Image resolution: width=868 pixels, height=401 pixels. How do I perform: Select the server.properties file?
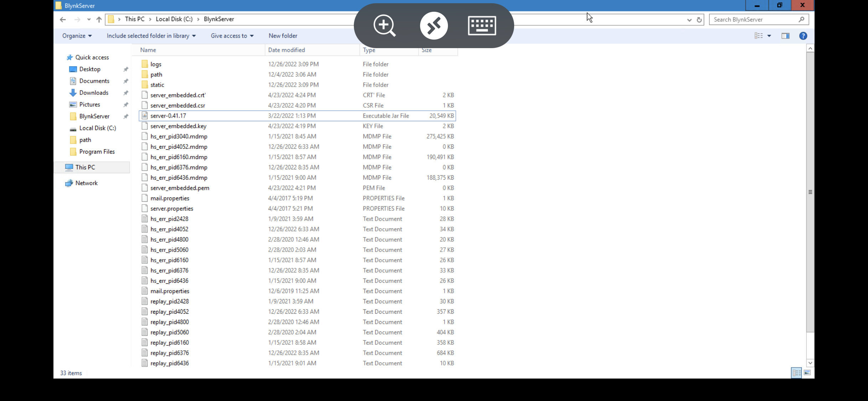click(172, 209)
